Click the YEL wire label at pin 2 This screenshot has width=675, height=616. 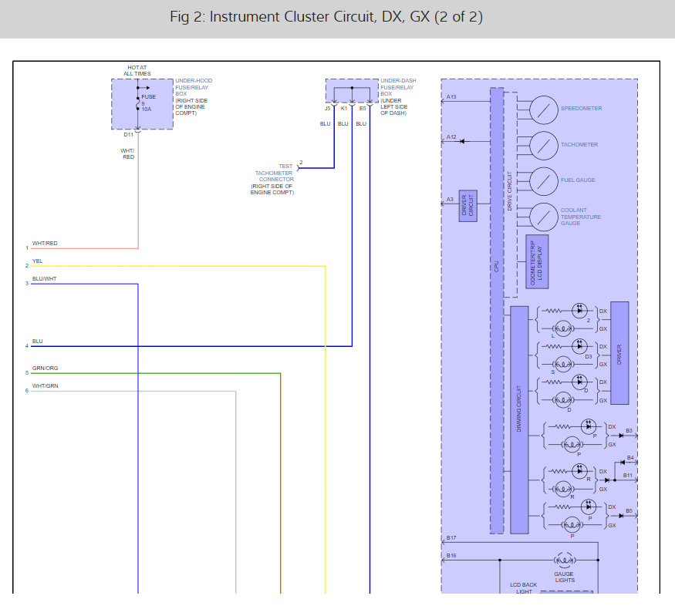38,261
